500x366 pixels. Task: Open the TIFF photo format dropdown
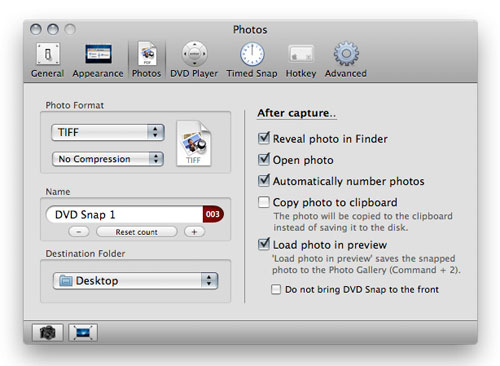click(108, 132)
